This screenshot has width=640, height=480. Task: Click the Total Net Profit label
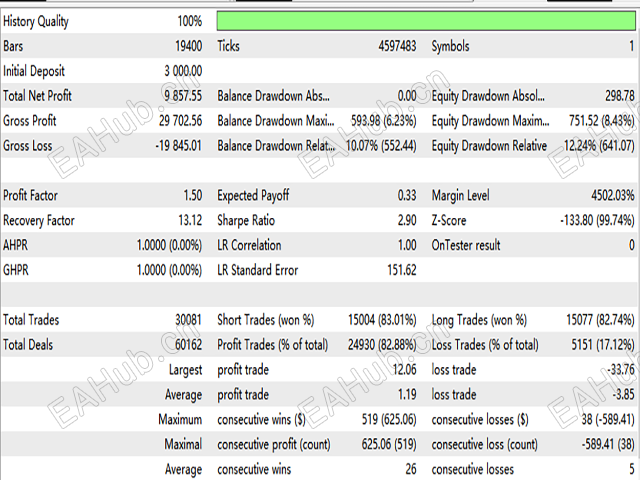37,96
